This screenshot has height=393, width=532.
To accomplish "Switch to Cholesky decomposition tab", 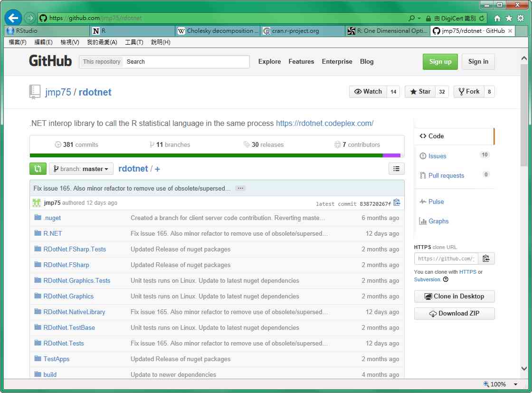I will [218, 31].
